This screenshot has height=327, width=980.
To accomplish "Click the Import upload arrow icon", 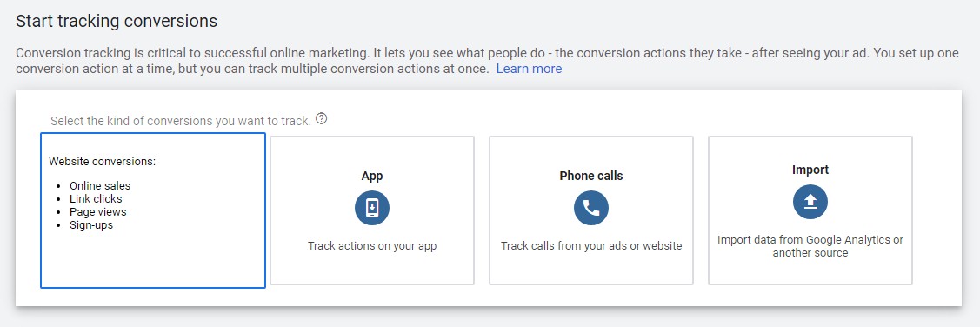I will click(x=810, y=202).
